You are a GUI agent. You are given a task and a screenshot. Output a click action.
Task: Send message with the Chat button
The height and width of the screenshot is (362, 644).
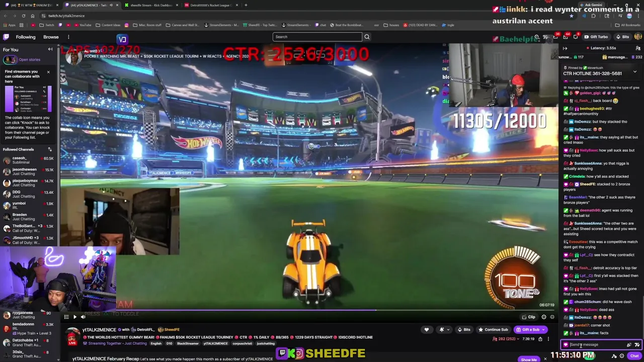634,356
